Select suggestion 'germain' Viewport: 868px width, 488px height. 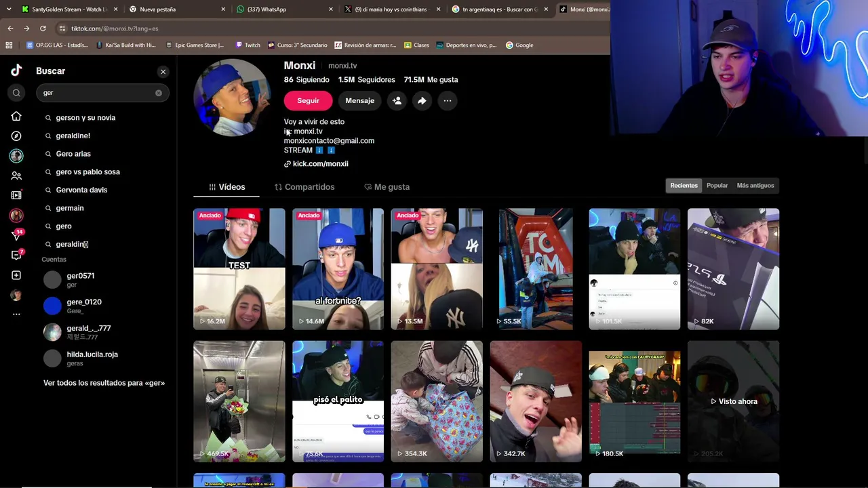pyautogui.click(x=70, y=208)
